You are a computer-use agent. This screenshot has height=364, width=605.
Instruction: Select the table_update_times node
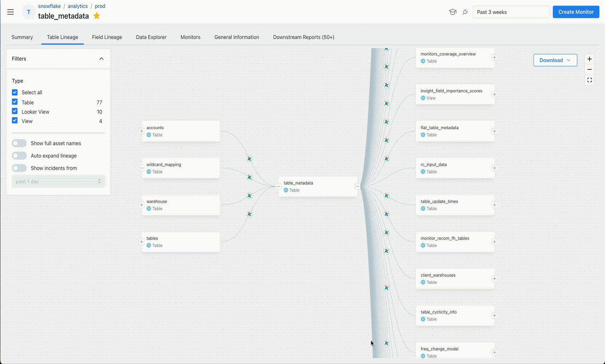point(455,205)
